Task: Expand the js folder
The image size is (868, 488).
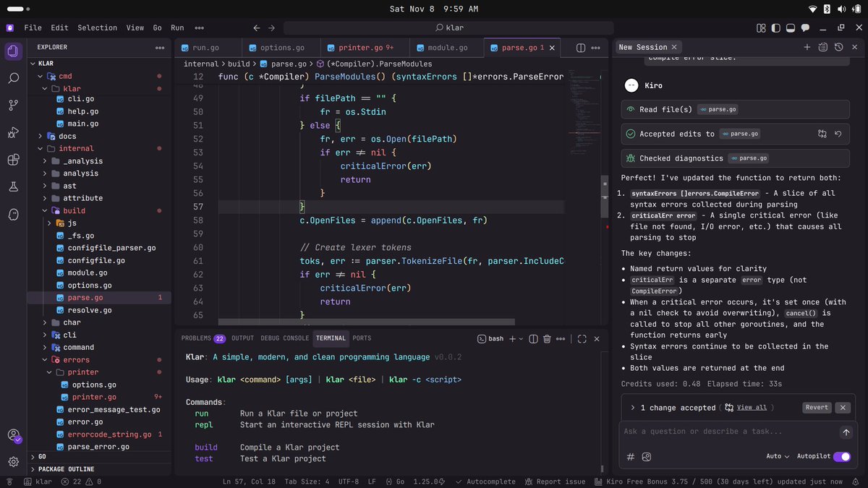Action: click(99, 223)
